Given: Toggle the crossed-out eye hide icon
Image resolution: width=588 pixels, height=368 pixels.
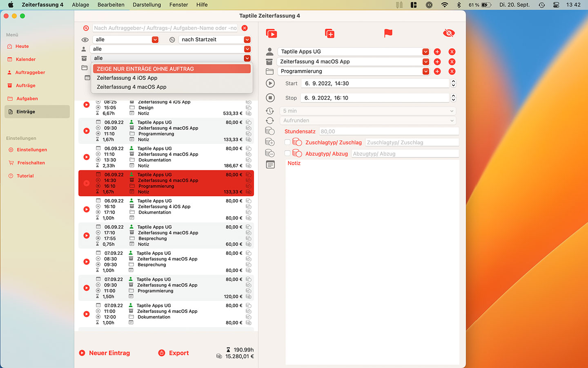Looking at the screenshot, I should coord(449,33).
